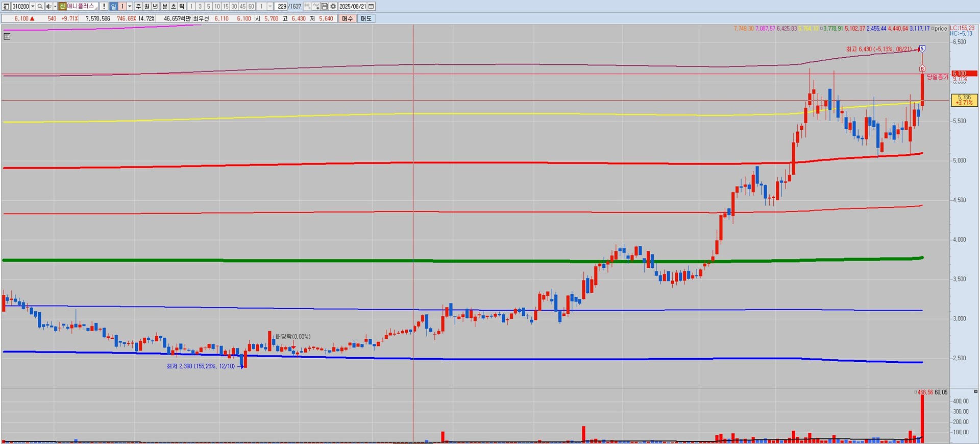Click the stock name 애니플러스

81,6
